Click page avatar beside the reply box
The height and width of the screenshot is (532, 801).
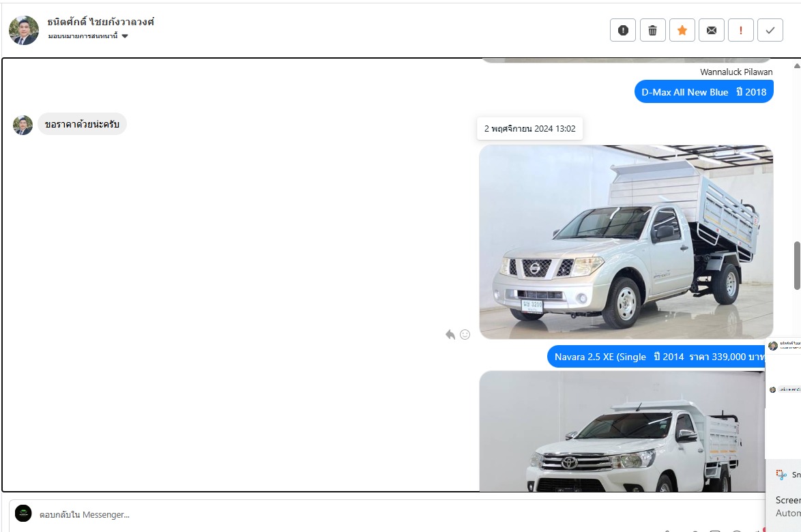[x=23, y=513]
